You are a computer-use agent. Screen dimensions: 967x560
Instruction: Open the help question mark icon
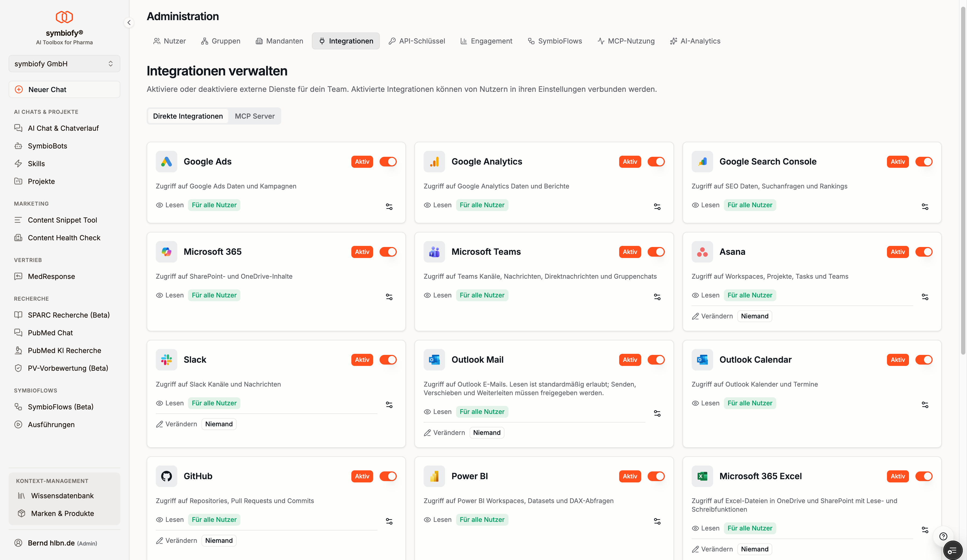(x=943, y=536)
